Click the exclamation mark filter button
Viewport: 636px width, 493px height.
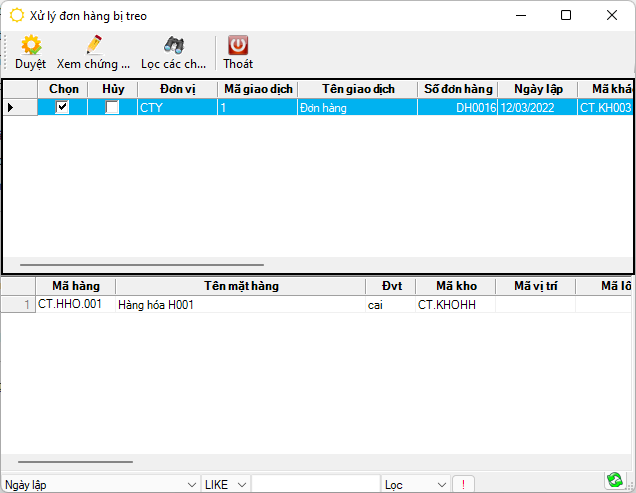tap(463, 485)
